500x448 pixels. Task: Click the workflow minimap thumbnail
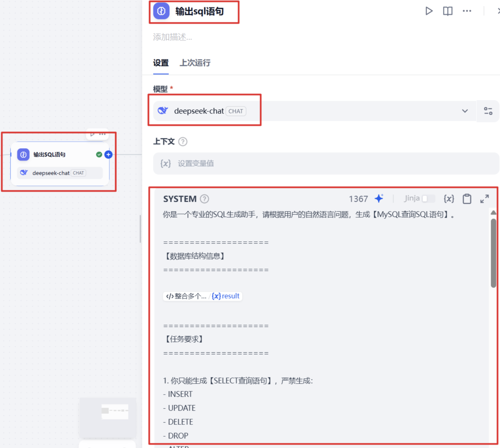[x=108, y=417]
